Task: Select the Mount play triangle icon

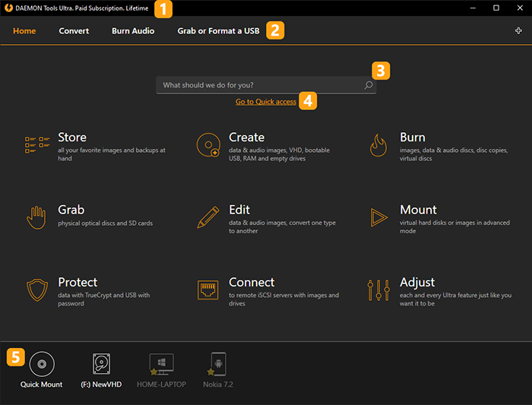Action: pyautogui.click(x=378, y=217)
